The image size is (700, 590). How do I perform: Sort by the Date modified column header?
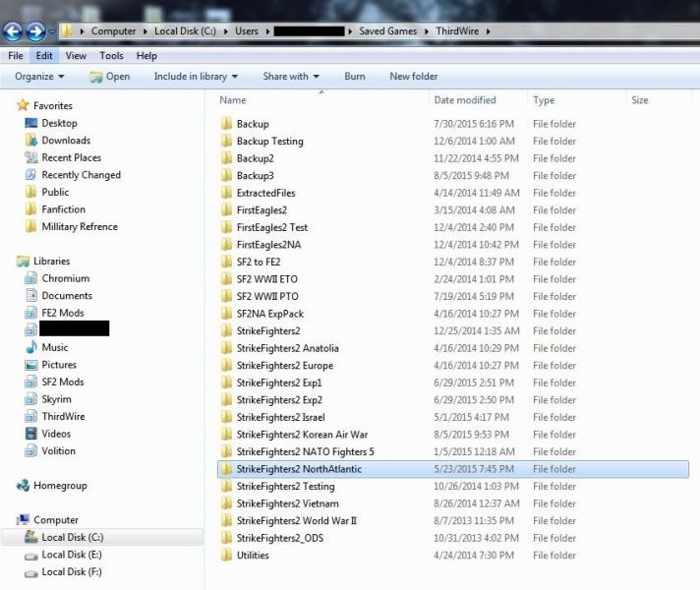pyautogui.click(x=465, y=100)
